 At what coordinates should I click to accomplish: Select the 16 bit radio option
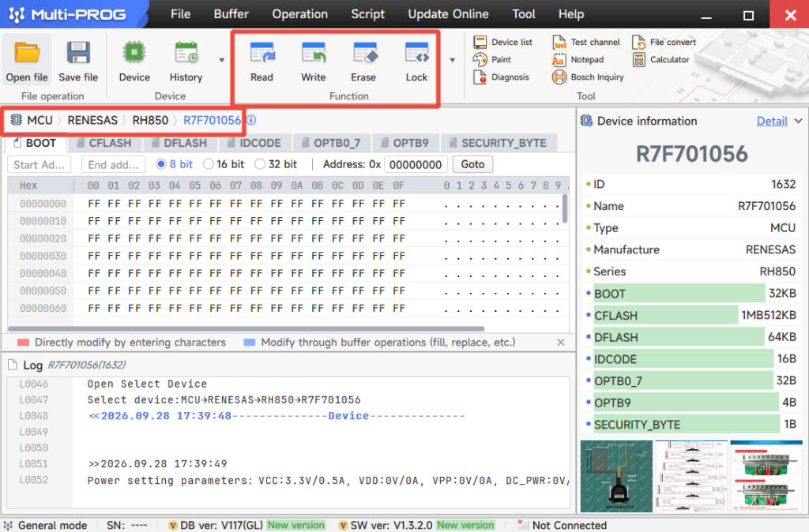point(224,164)
